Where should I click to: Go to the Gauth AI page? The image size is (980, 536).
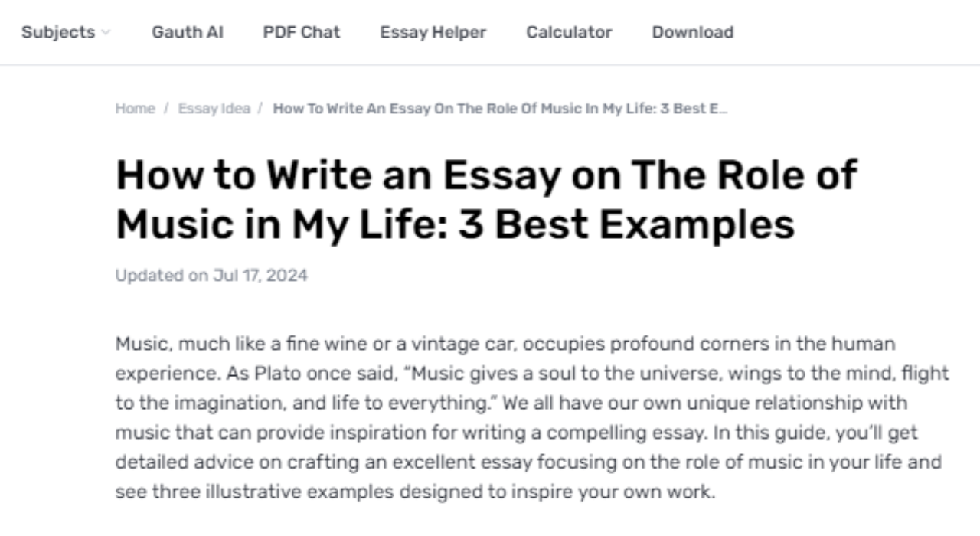[188, 32]
